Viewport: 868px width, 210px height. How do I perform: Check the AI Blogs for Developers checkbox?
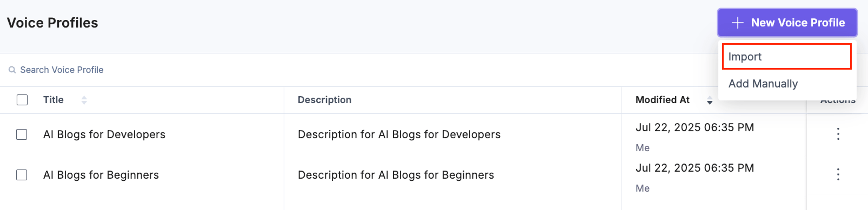point(22,134)
